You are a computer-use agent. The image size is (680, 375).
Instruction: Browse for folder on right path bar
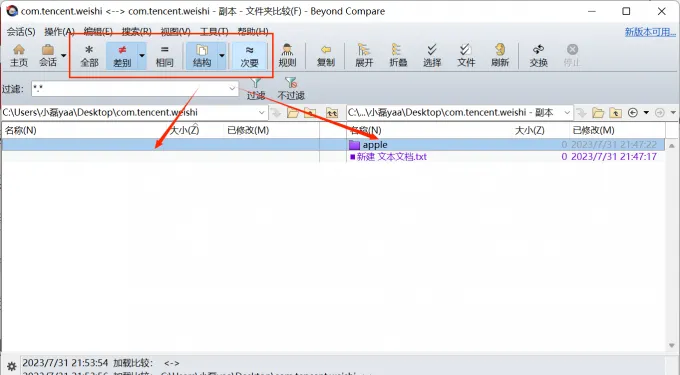(598, 113)
